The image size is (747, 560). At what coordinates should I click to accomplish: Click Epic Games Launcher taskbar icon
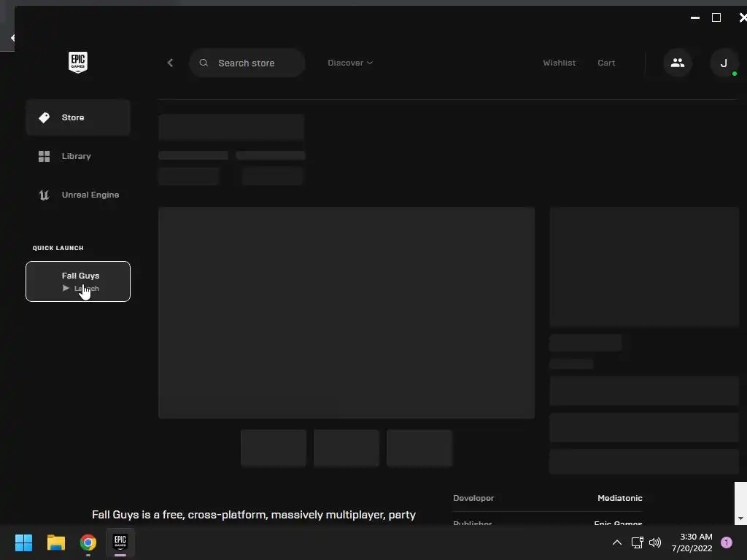coord(120,542)
